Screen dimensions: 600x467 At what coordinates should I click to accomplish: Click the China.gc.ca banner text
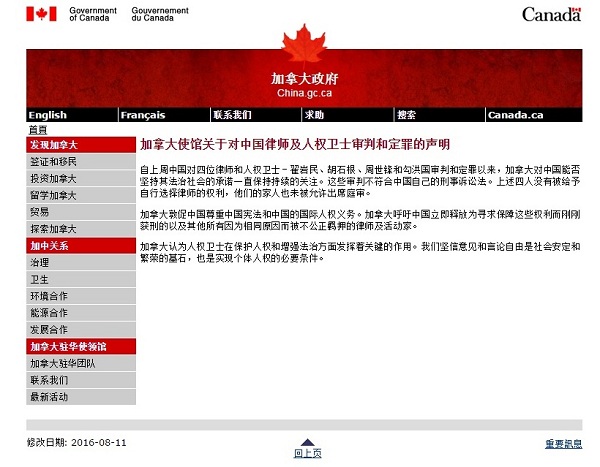tap(305, 93)
